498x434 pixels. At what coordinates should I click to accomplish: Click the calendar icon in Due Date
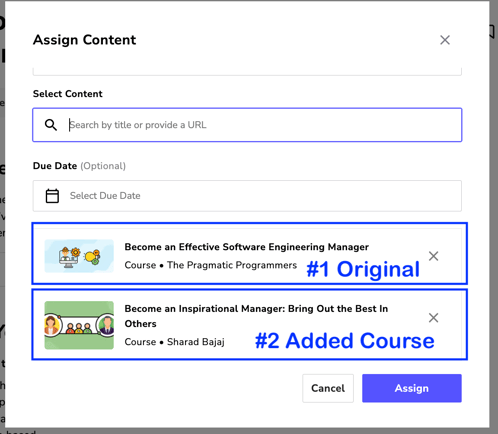click(52, 196)
